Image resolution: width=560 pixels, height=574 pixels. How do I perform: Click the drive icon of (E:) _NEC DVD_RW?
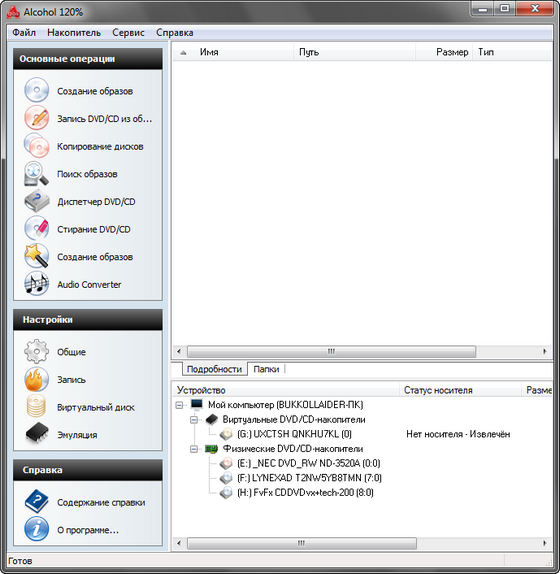226,463
